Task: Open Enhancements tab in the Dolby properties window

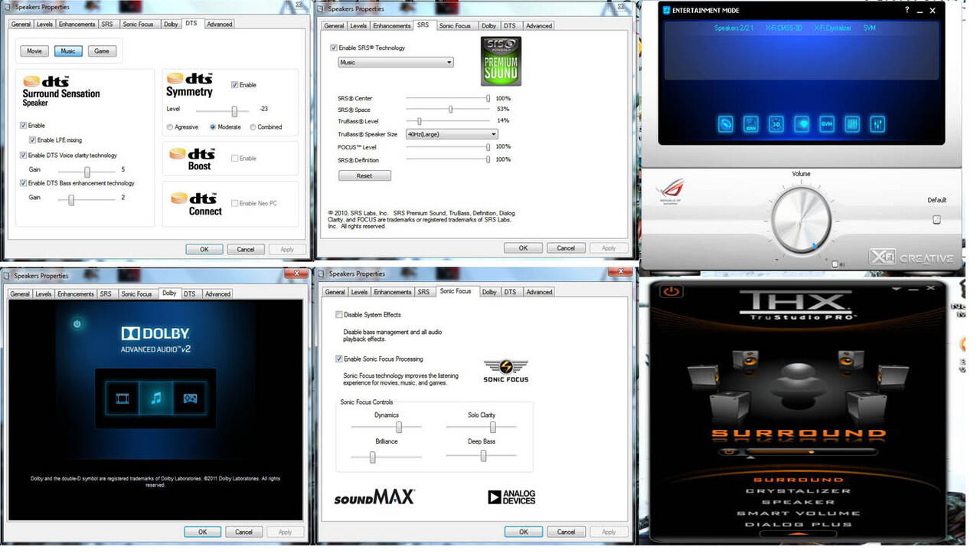Action: (x=76, y=294)
